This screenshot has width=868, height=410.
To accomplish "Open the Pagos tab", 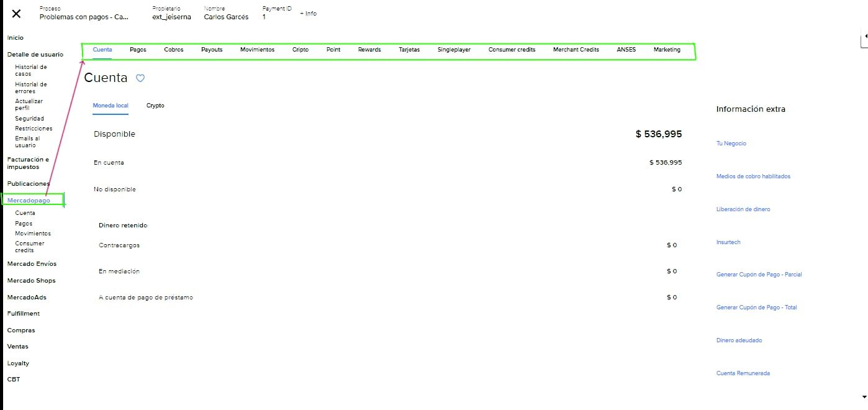I will pyautogui.click(x=138, y=50).
